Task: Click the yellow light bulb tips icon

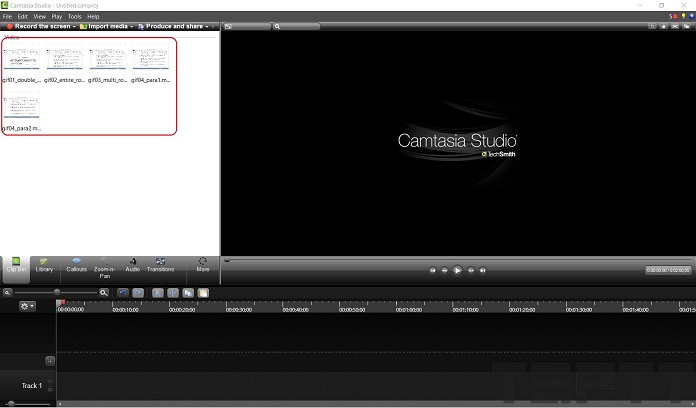Action: (x=684, y=16)
